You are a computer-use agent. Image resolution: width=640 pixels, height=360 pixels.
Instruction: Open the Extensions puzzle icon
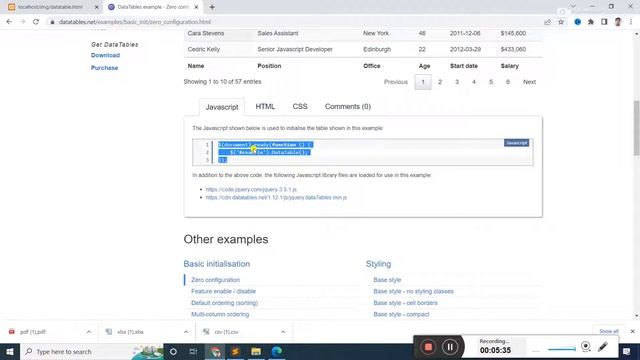click(591, 22)
